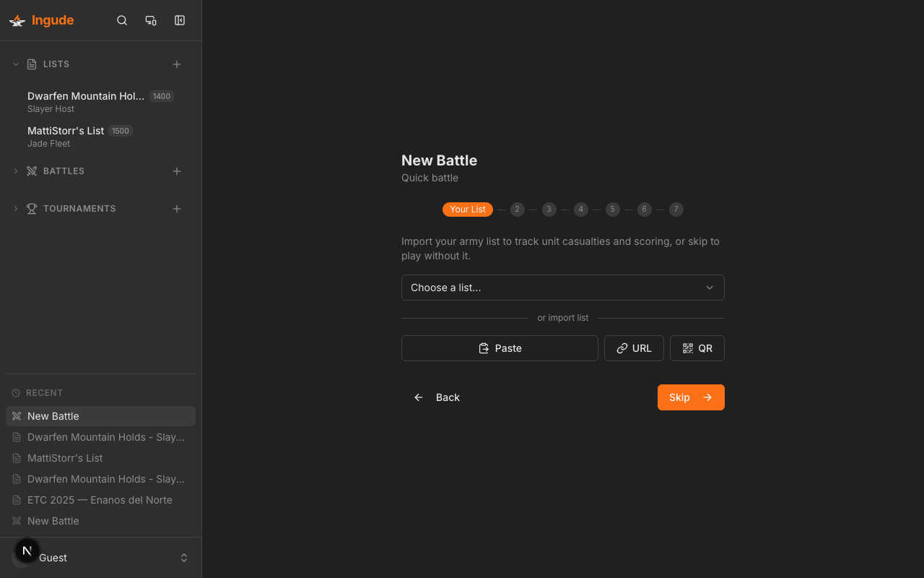The width and height of the screenshot is (924, 578).
Task: Click the Ingude anvil logo
Action: pos(17,20)
